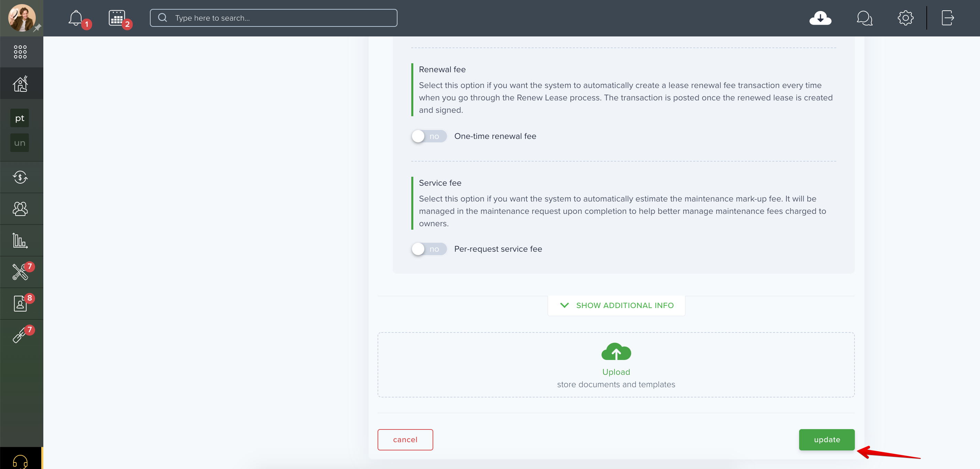Click the cloud download icon
The image size is (980, 469).
click(x=820, y=18)
